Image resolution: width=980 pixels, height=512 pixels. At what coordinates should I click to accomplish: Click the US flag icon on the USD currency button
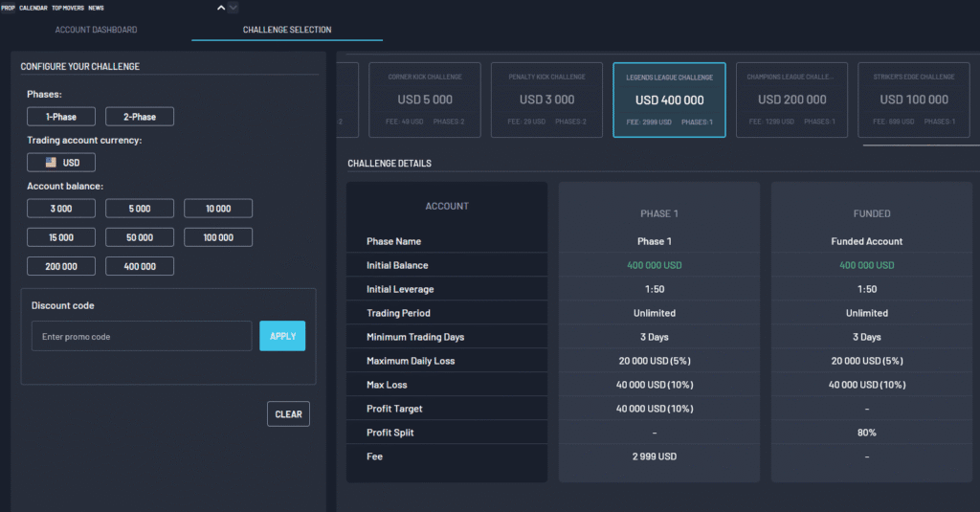pyautogui.click(x=52, y=163)
